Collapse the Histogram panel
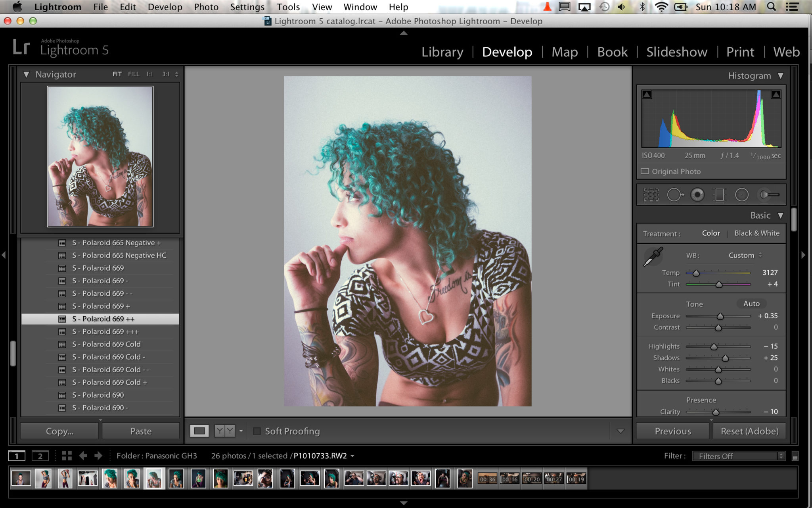This screenshot has height=508, width=812. (x=780, y=75)
